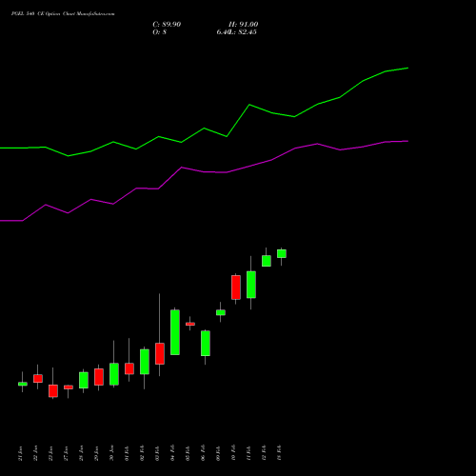The image size is (476, 476).
Task: Select the 29 Jan date label
Action: pyautogui.click(x=97, y=453)
